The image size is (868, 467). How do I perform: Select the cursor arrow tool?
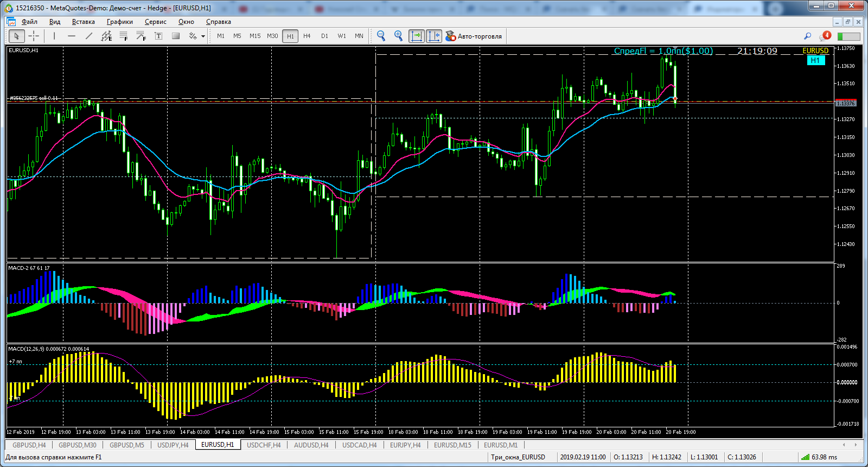[16, 36]
